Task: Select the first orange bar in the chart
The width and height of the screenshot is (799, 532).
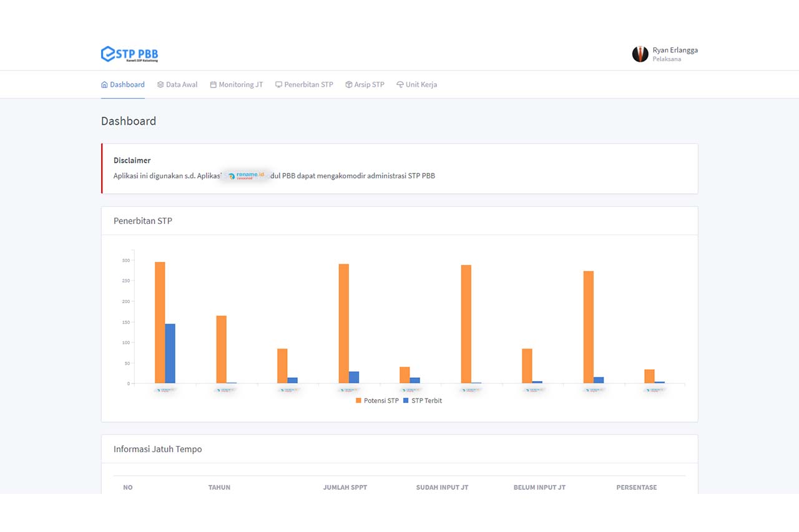Action: [160, 322]
